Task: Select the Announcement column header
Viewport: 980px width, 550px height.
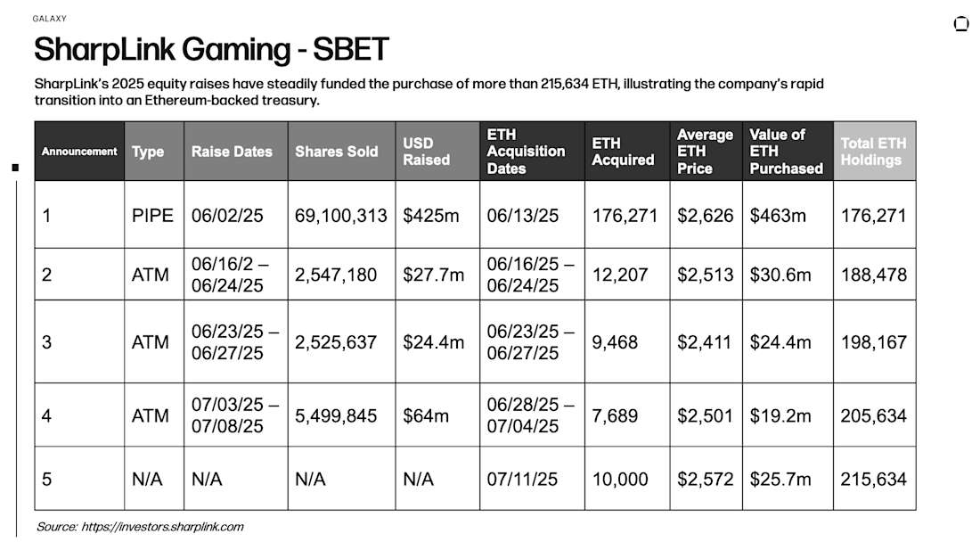Action: point(79,152)
